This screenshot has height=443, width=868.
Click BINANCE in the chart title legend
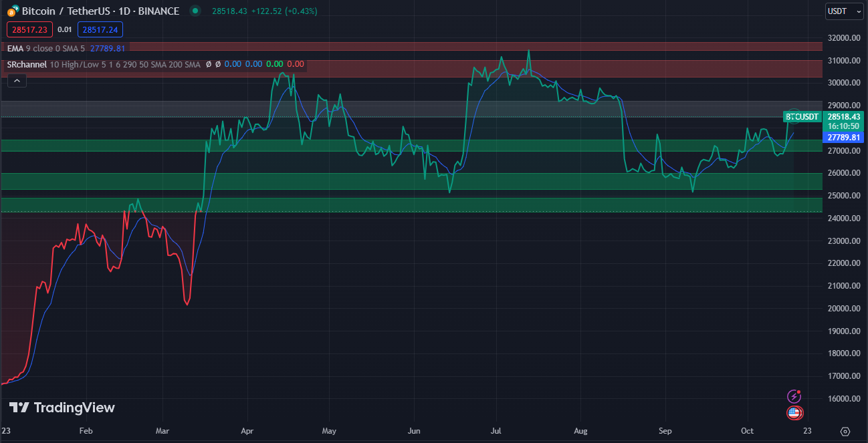point(159,11)
